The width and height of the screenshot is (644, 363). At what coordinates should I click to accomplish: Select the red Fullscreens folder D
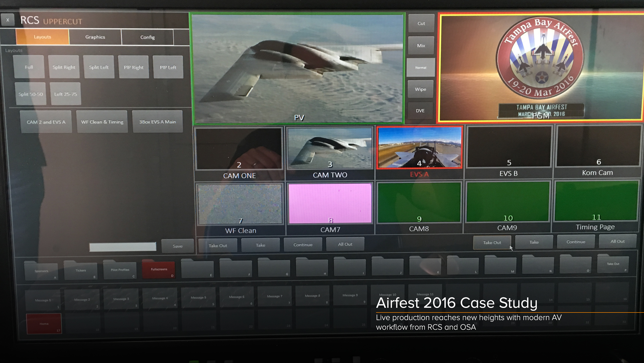(x=159, y=269)
